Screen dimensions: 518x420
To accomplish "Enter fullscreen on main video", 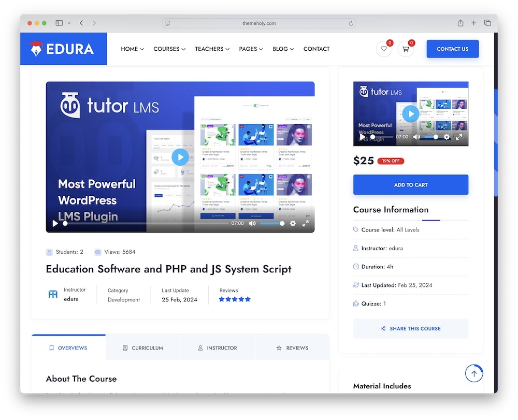I will [x=306, y=224].
